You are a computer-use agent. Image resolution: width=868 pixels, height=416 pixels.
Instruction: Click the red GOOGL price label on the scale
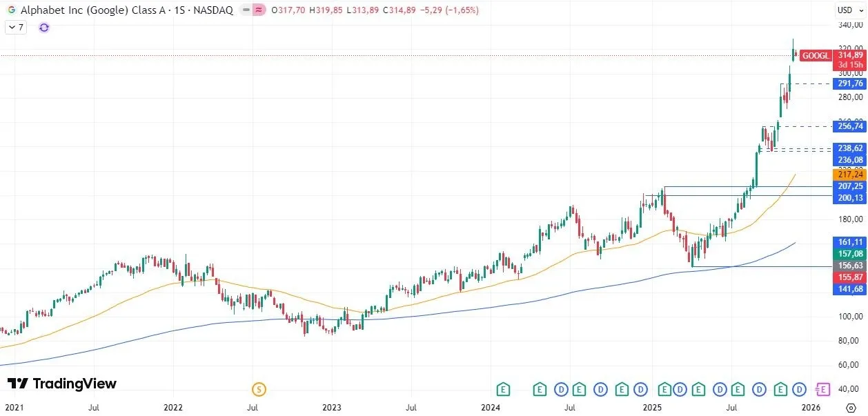click(x=815, y=56)
